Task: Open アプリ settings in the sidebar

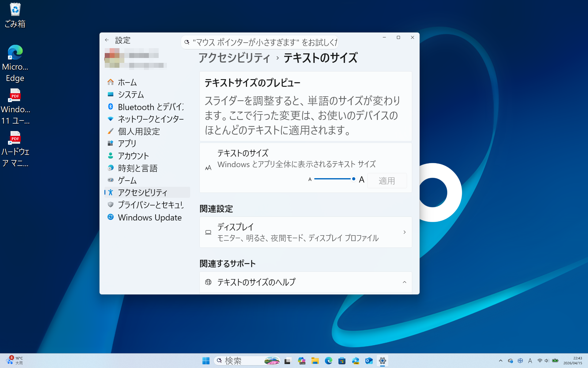Action: [x=126, y=143]
